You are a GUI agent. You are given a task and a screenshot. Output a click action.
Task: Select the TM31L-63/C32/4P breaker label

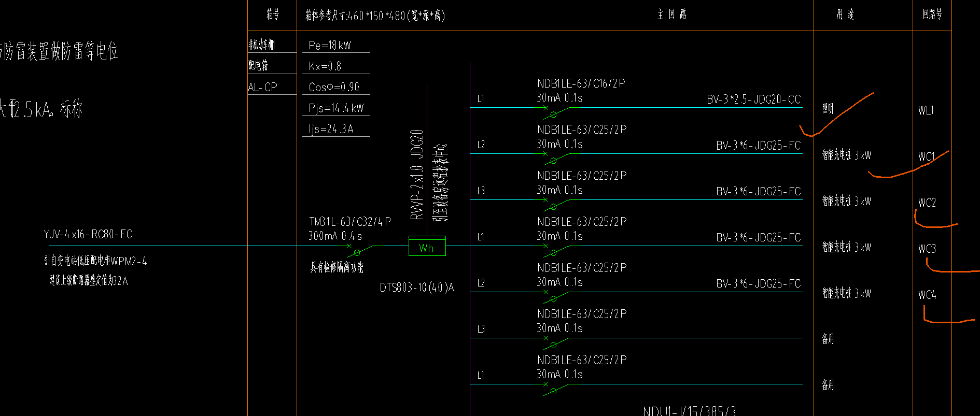pos(350,222)
